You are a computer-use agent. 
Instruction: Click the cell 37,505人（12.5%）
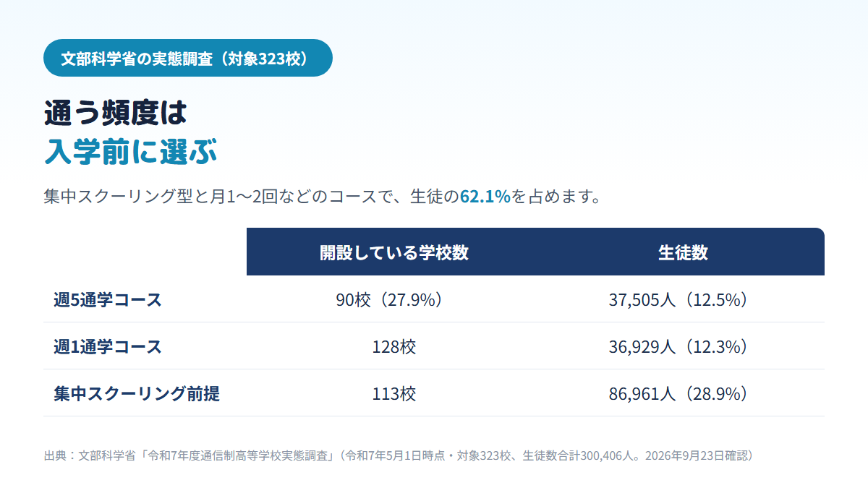(x=683, y=300)
